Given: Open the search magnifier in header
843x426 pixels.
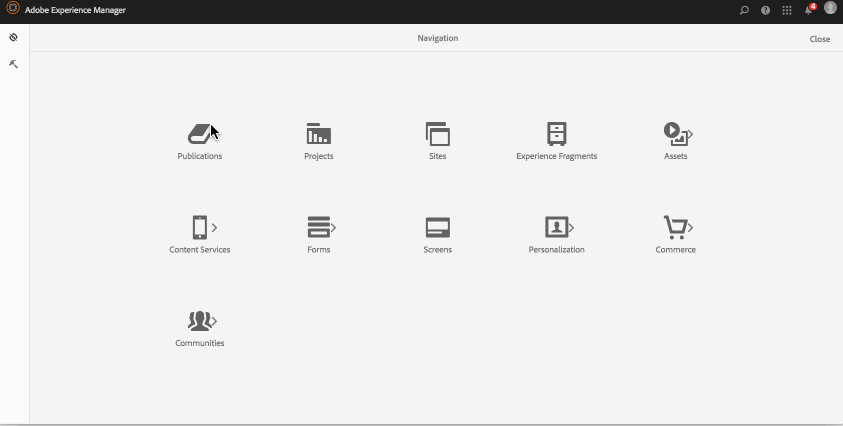Looking at the screenshot, I should point(744,10).
